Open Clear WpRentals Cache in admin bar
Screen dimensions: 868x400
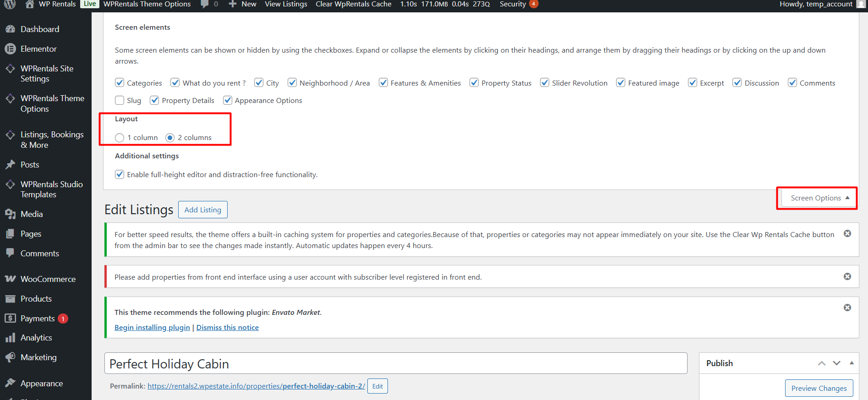(353, 4)
